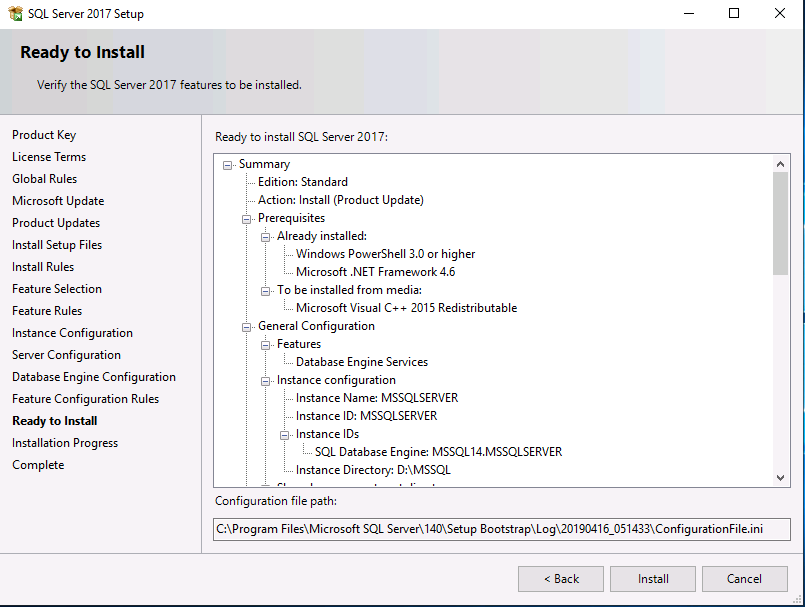Image resolution: width=805 pixels, height=607 pixels.
Task: Select the Action: Install (Product Update) row
Action: (341, 200)
